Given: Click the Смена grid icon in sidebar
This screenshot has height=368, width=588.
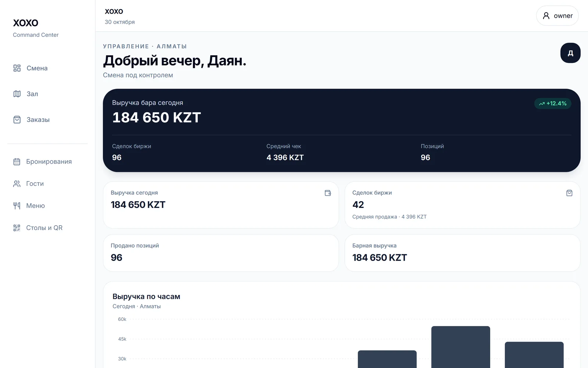Looking at the screenshot, I should pos(17,68).
